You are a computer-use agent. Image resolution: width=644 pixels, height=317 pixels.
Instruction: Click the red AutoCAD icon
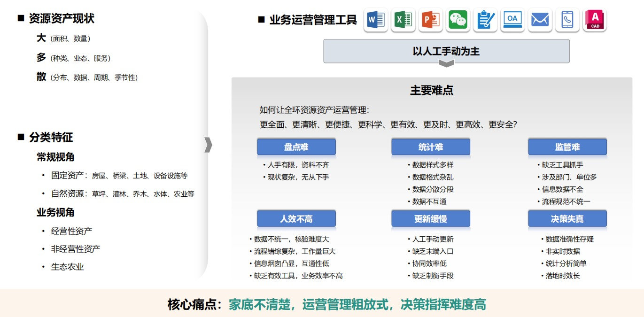pyautogui.click(x=595, y=20)
